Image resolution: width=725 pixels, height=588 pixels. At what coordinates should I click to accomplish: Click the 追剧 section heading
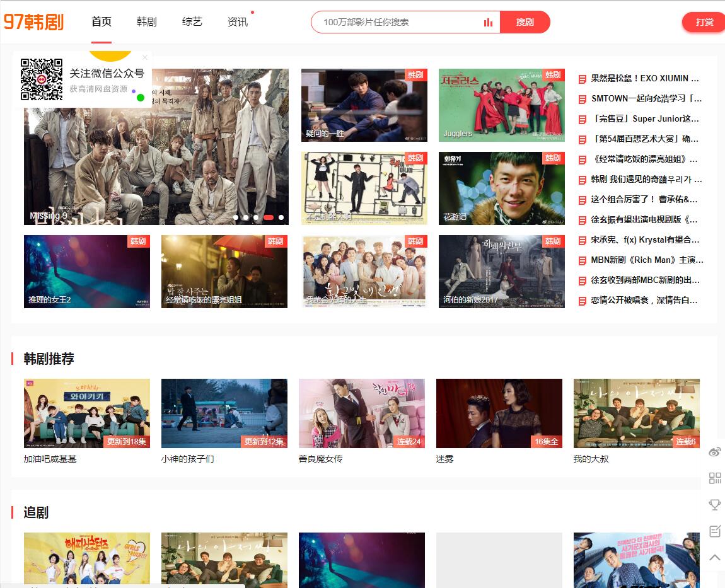[x=36, y=512]
